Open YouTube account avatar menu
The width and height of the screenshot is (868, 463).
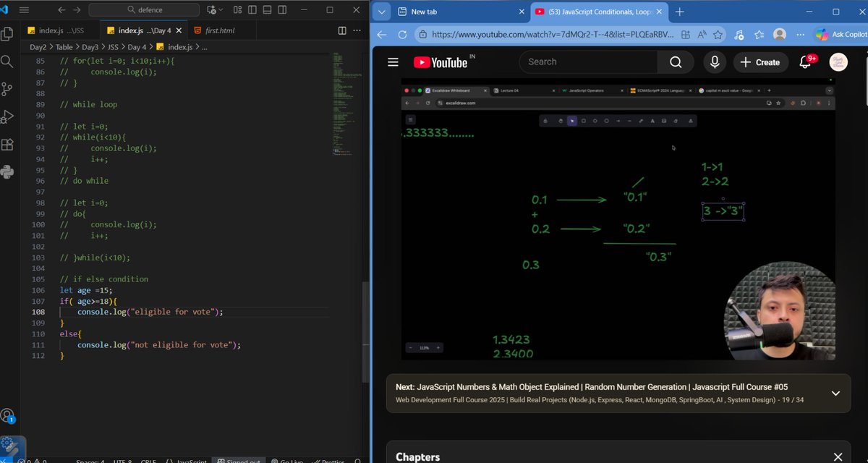tap(838, 62)
